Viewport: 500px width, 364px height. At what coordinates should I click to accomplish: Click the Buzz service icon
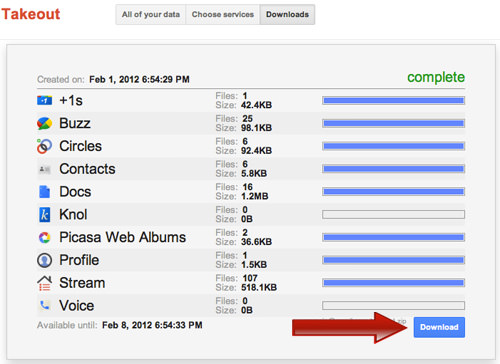point(44,123)
